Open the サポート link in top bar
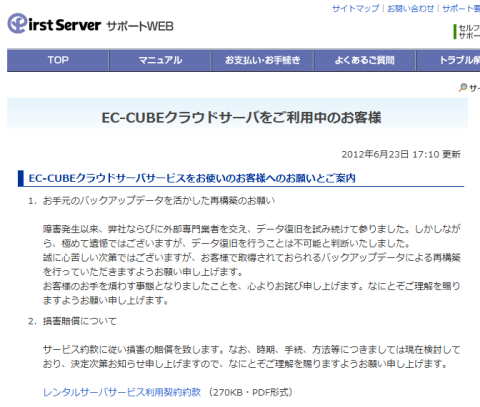Viewport: 480px width, 407px height. point(461,9)
